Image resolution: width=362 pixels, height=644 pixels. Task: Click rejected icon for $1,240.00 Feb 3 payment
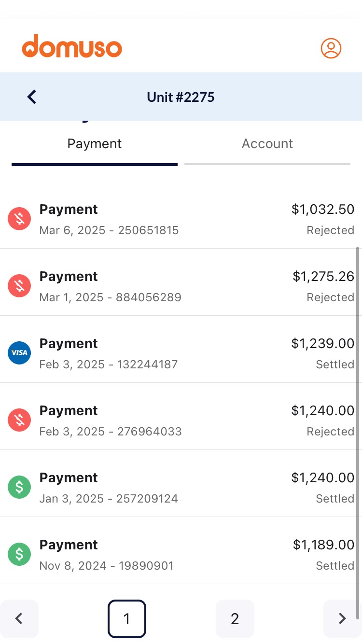point(19,420)
